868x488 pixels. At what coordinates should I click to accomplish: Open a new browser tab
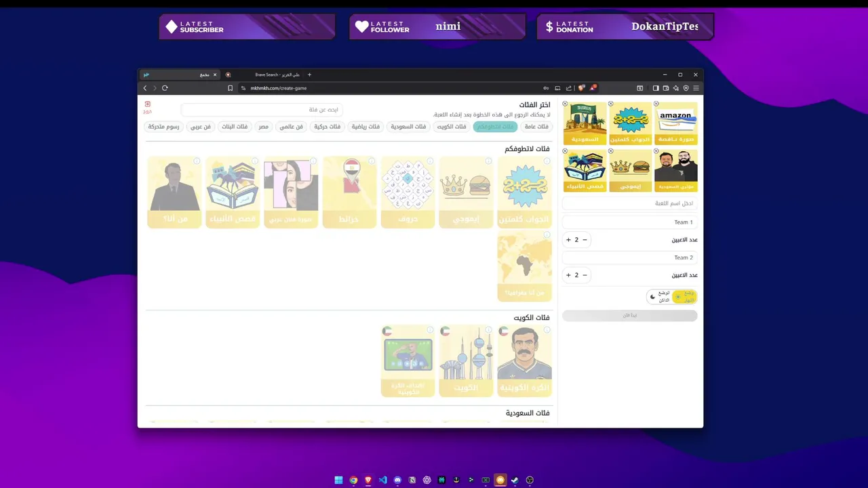[309, 75]
